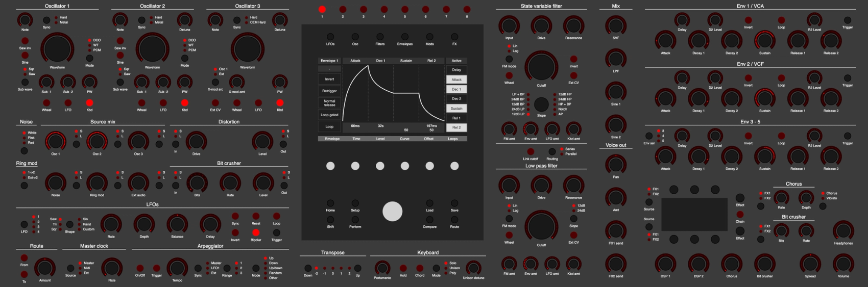Open the Filters display page
Image resolution: width=868 pixels, height=287 pixels.
point(380,37)
